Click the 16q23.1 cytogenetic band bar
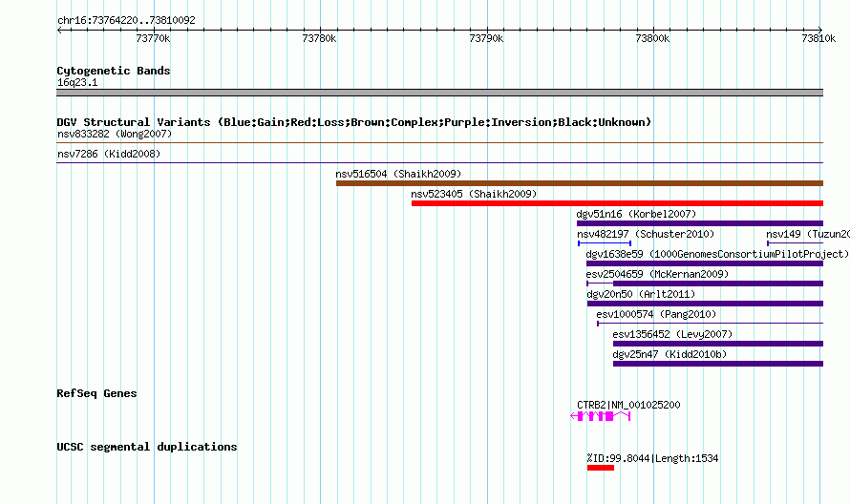The image size is (850, 504). [439, 93]
